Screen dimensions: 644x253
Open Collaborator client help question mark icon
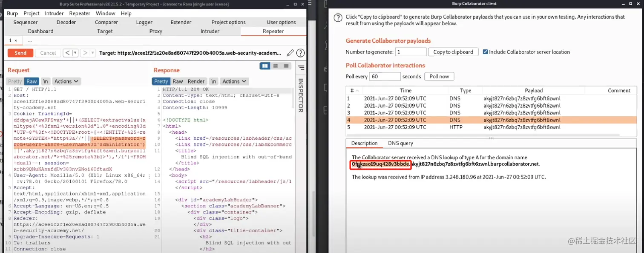tap(338, 17)
